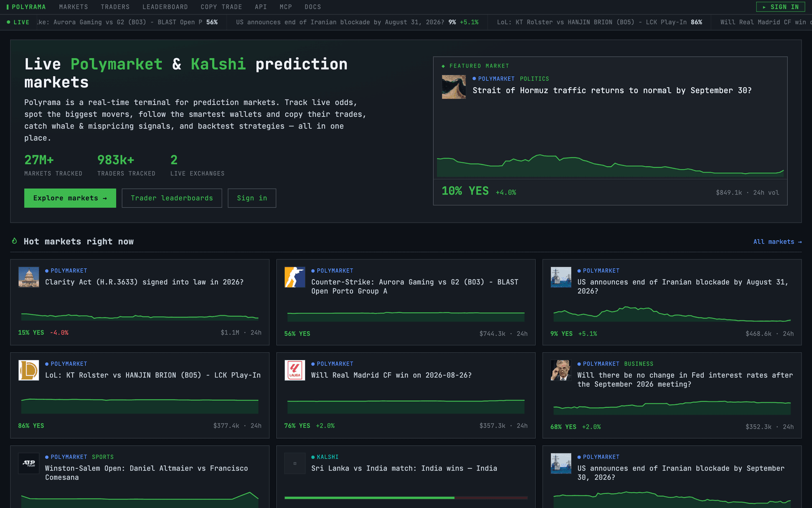The width and height of the screenshot is (812, 508).
Task: Open the Leaderboard nav item
Action: [x=165, y=7]
